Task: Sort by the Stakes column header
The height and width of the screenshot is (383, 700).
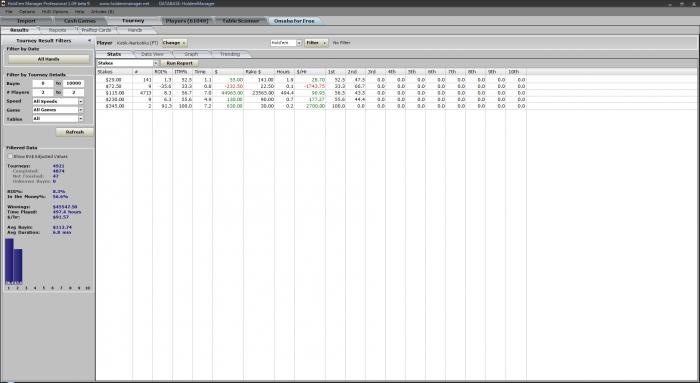Action: point(114,72)
